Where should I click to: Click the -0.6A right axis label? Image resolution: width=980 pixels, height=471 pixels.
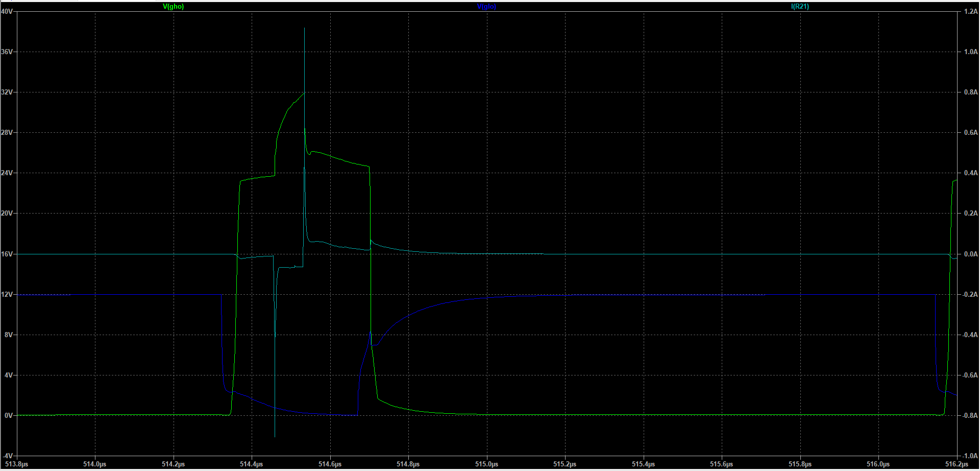click(970, 375)
